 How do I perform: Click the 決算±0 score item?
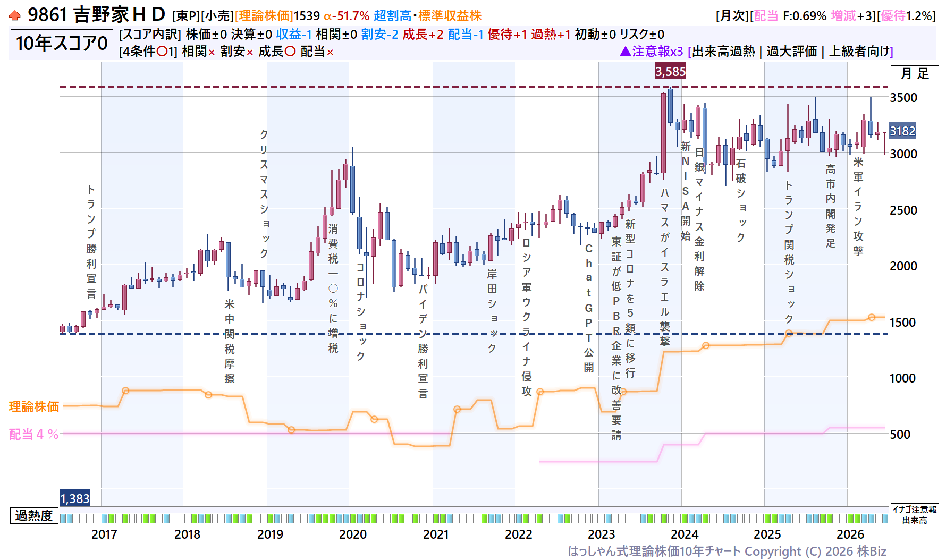251,35
